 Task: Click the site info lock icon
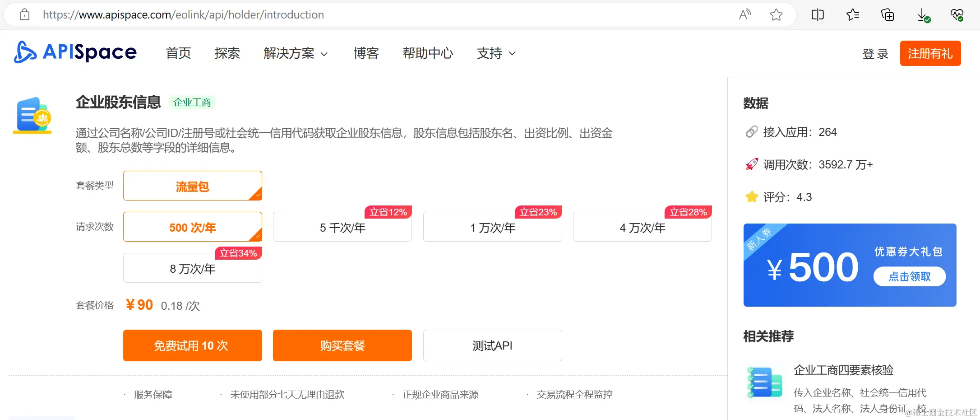point(25,14)
